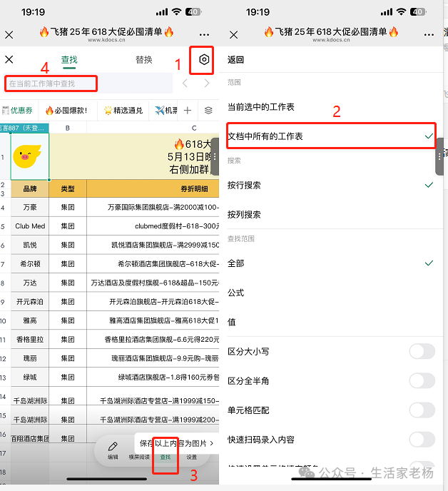Image resolution: width=448 pixels, height=491 pixels.
Task: Toggle the 区分大小写 switch
Action: 422,351
